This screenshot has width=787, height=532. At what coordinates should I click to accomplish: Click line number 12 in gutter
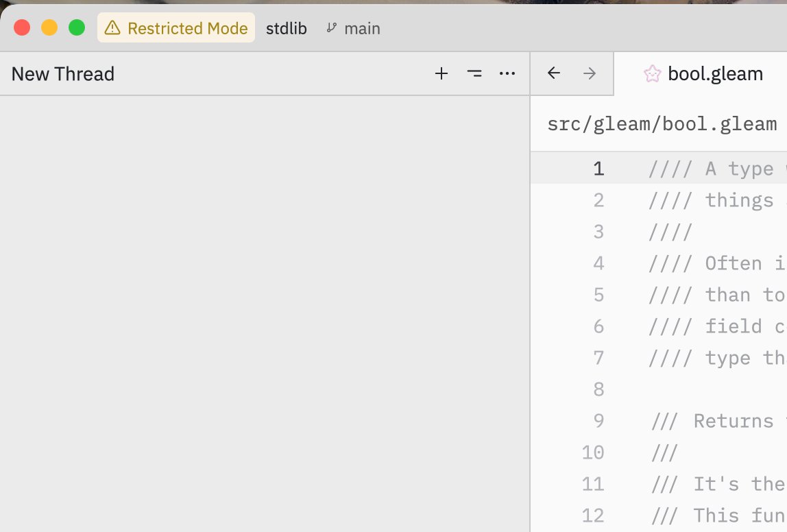point(593,516)
